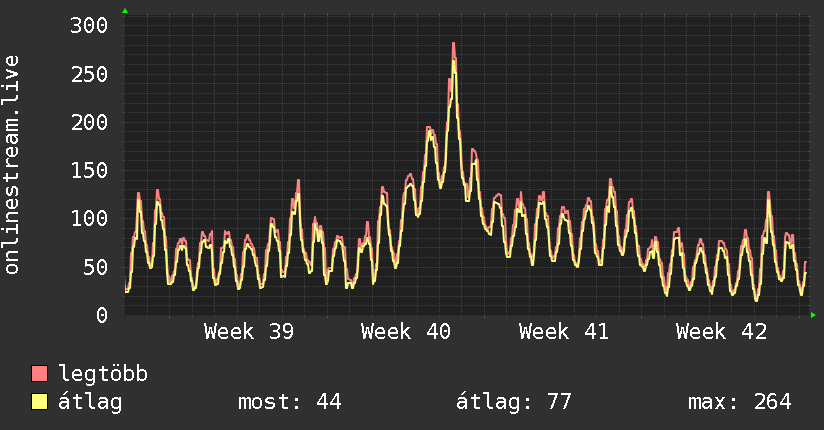Click the átlag legend label beside yellow swatch

coord(90,402)
